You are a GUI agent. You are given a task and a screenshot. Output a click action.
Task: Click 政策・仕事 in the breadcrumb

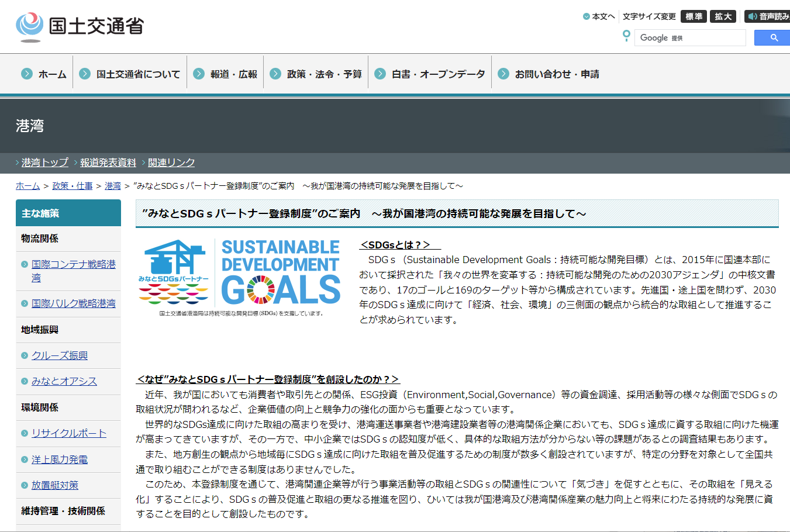73,186
